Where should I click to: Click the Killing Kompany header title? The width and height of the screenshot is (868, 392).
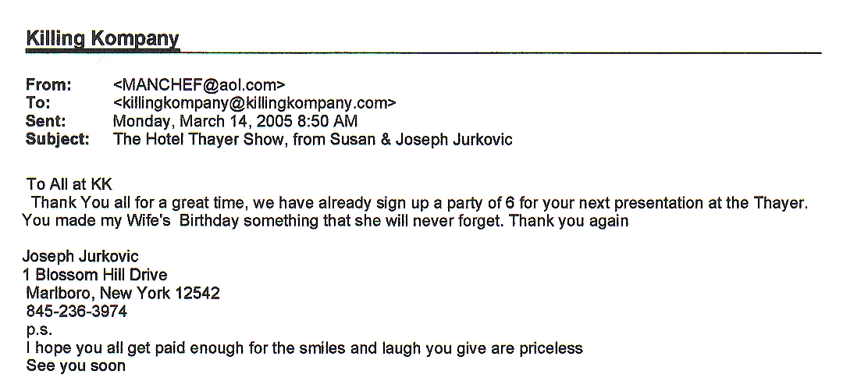103,38
